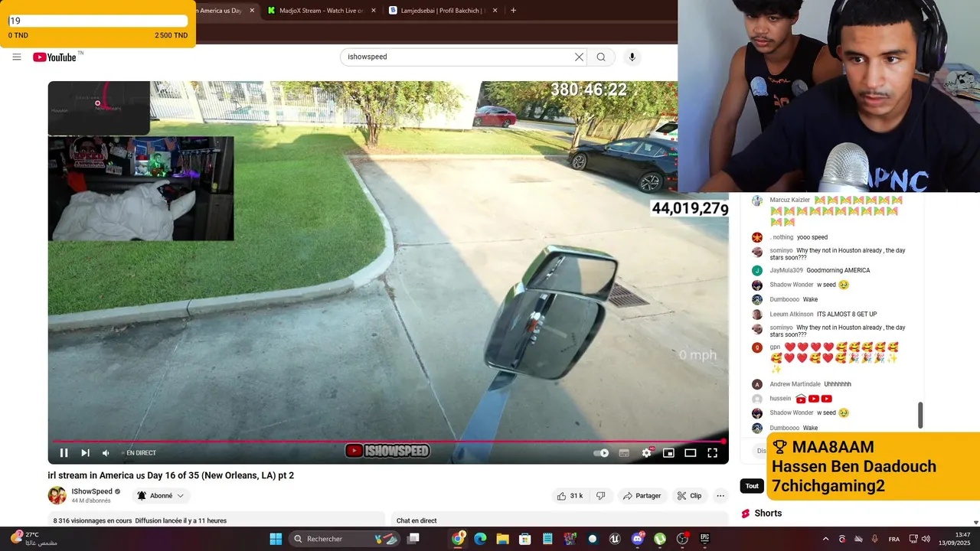Screen dimensions: 980x551
Task: Open FRA keyboard language switcher
Action: [894, 539]
